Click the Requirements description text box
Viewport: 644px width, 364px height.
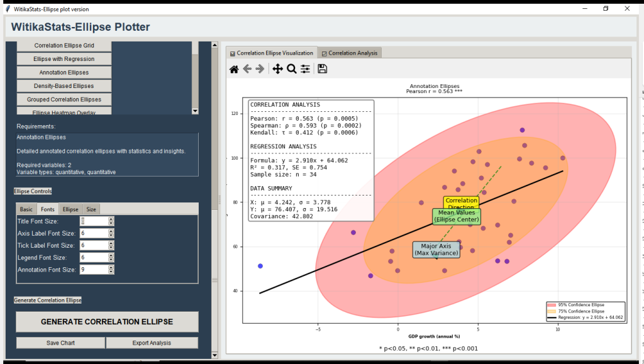[x=107, y=155]
